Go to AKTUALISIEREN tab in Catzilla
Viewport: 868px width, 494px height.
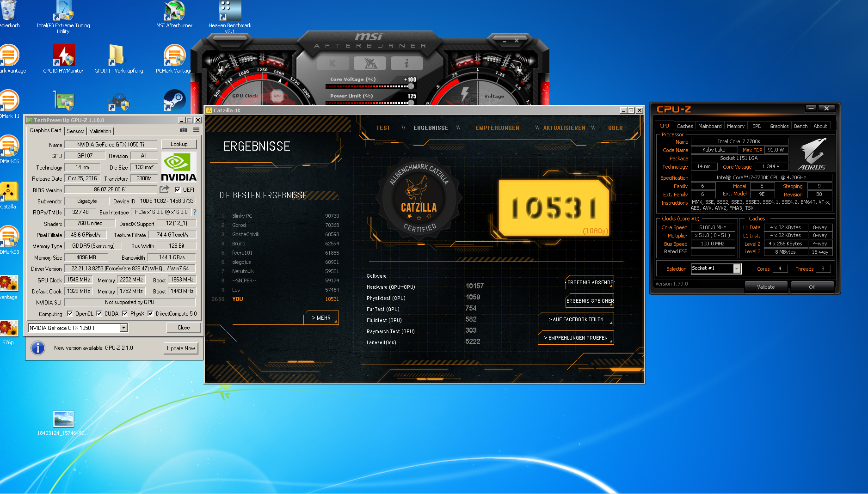click(564, 128)
